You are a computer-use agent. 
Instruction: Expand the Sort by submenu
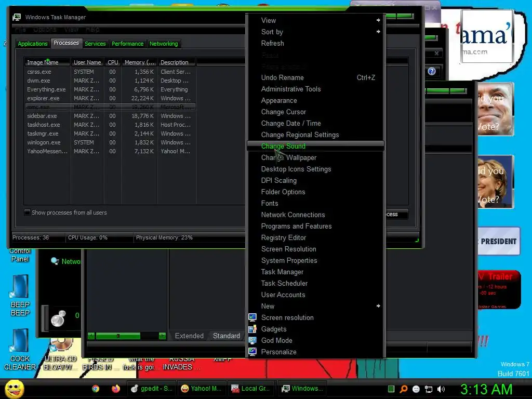(315, 32)
